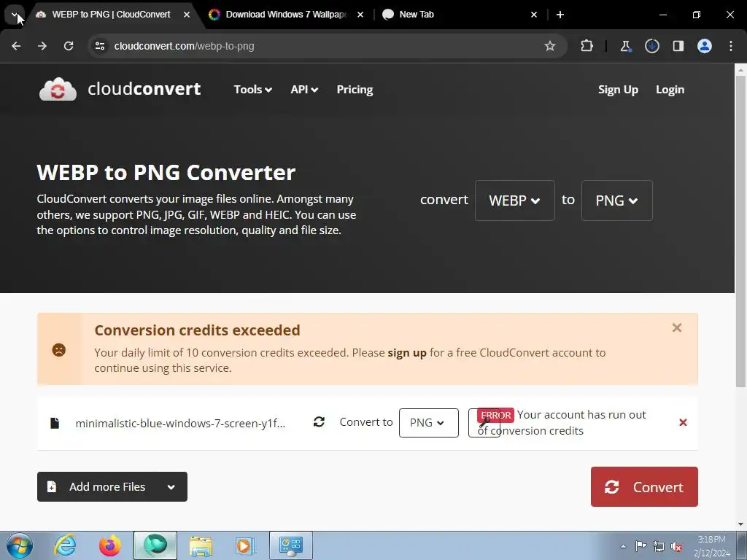
Task: Click the muted volume tray icon
Action: (676, 546)
